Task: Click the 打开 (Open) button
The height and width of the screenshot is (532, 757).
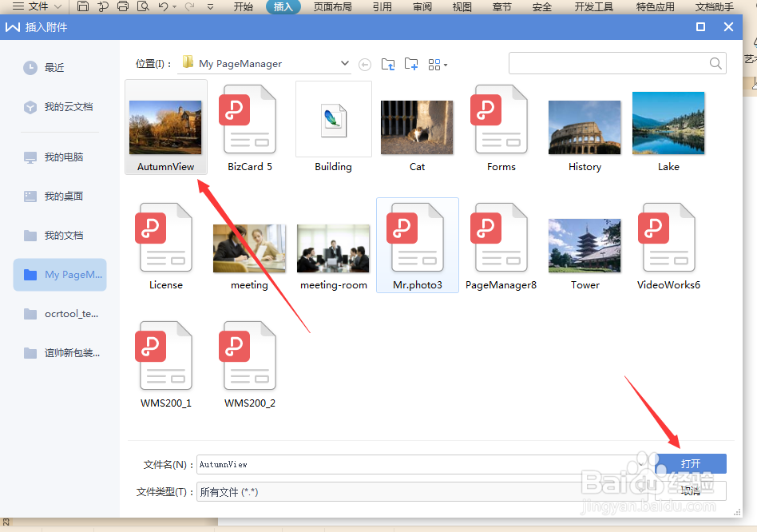Action: point(690,463)
